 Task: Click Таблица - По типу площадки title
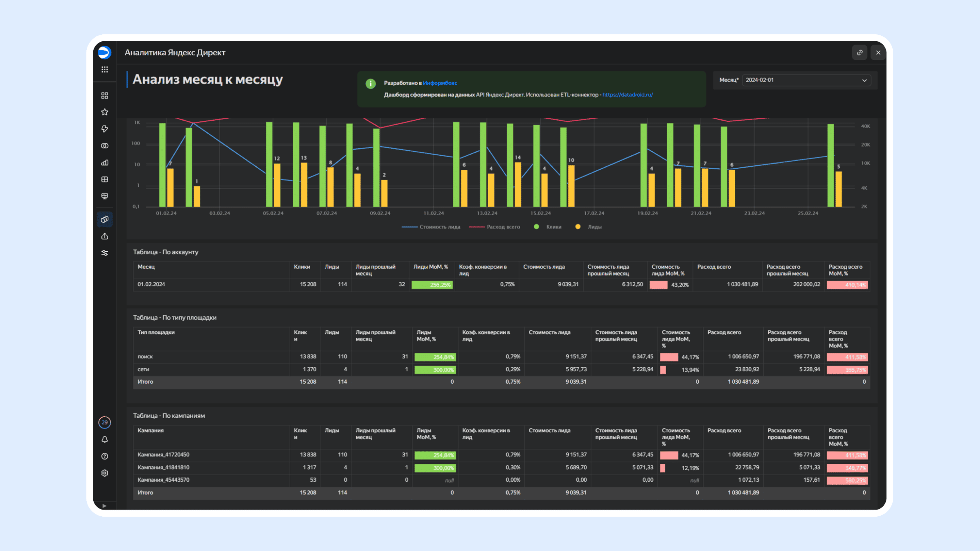tap(175, 318)
